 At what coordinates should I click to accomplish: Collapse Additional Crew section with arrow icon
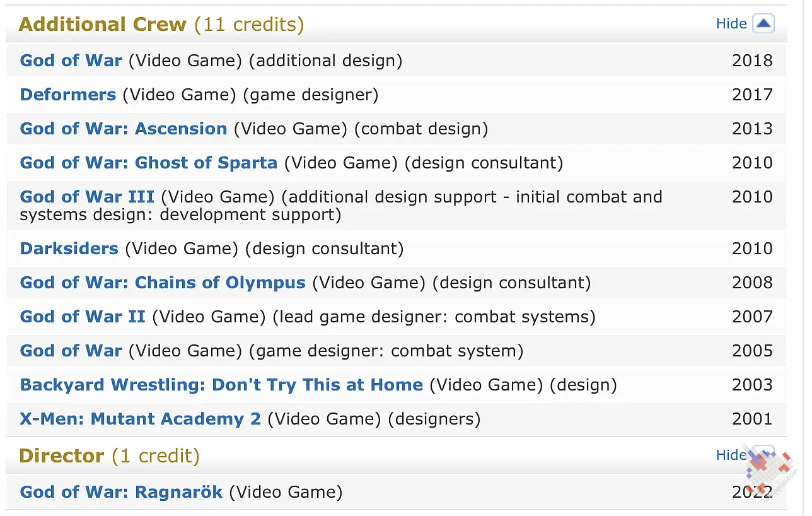[763, 24]
